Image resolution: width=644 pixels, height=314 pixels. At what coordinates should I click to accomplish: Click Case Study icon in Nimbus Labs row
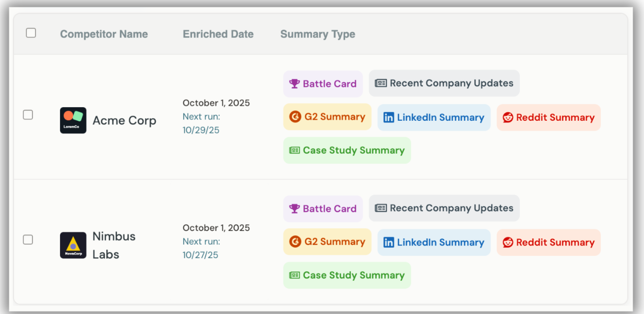click(x=294, y=275)
